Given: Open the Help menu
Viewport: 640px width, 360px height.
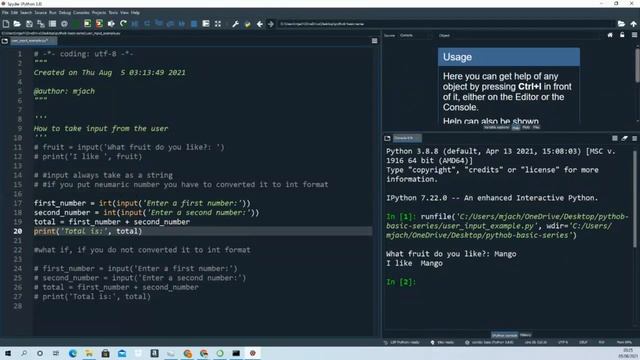Looking at the screenshot, I should point(135,13).
